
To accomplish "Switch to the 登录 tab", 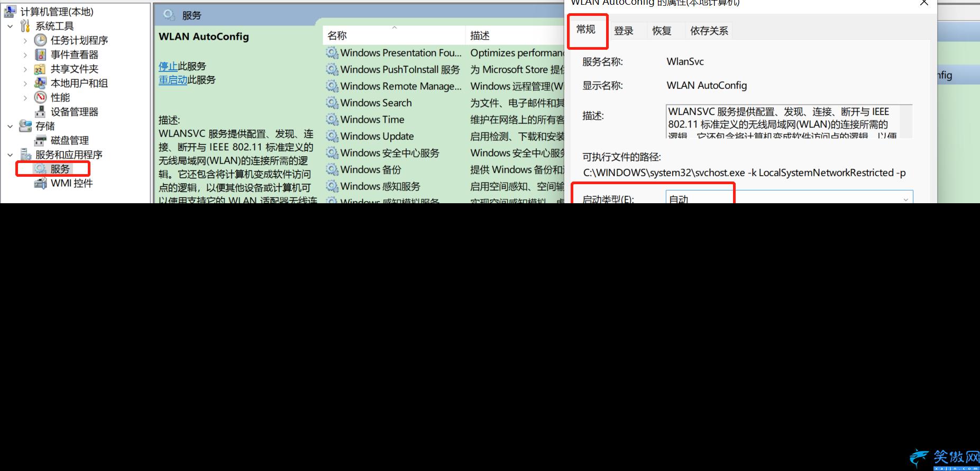I will [x=624, y=31].
